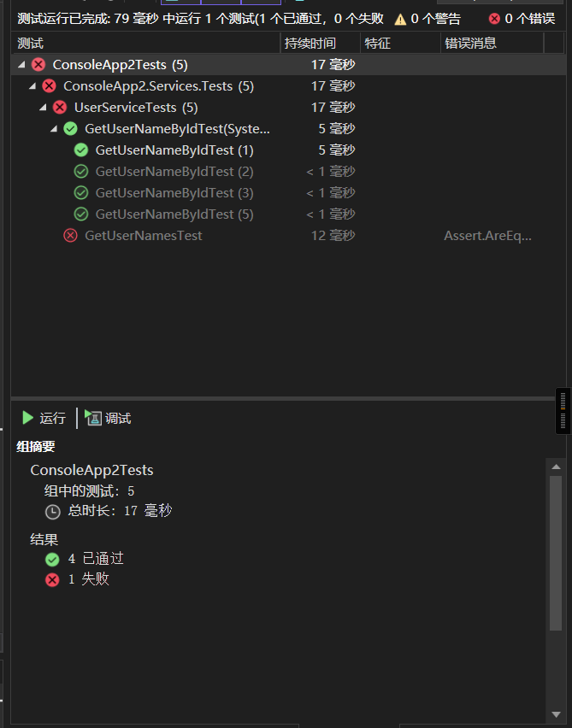
Task: Select the UserServiceTests (5) row
Action: (288, 108)
